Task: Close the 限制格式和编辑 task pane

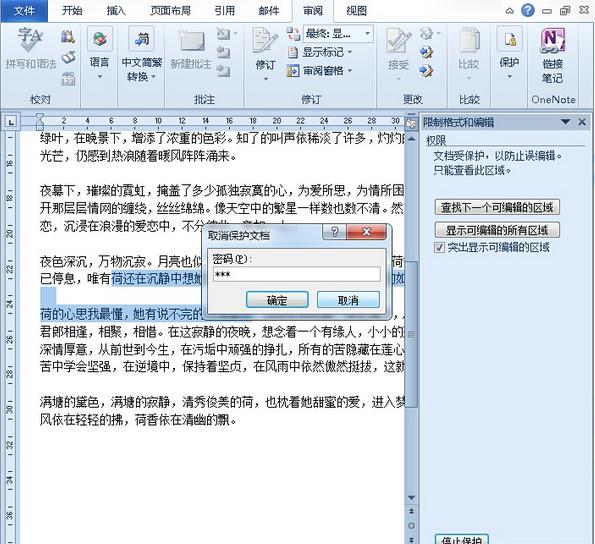Action: point(582,122)
